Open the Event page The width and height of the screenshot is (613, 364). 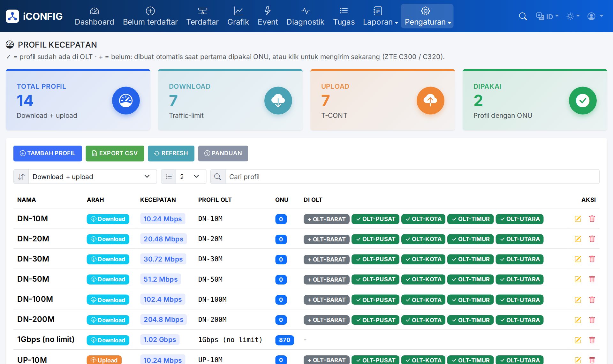point(268,16)
